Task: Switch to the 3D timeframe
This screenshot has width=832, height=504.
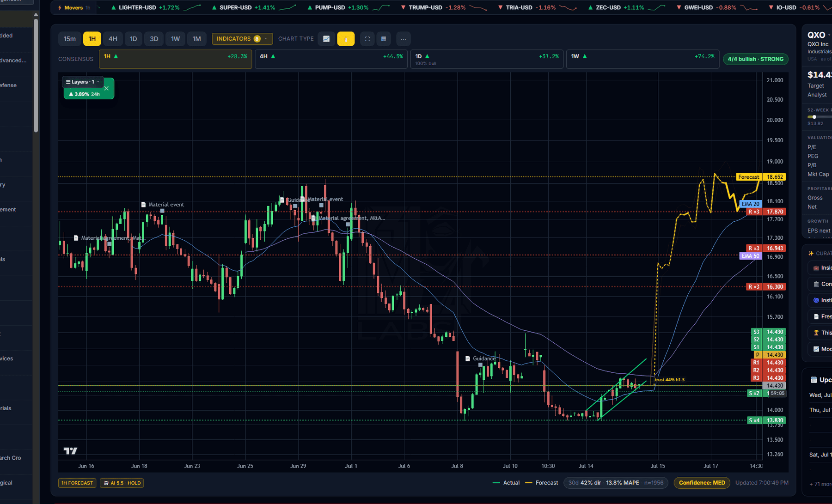Action: click(154, 39)
